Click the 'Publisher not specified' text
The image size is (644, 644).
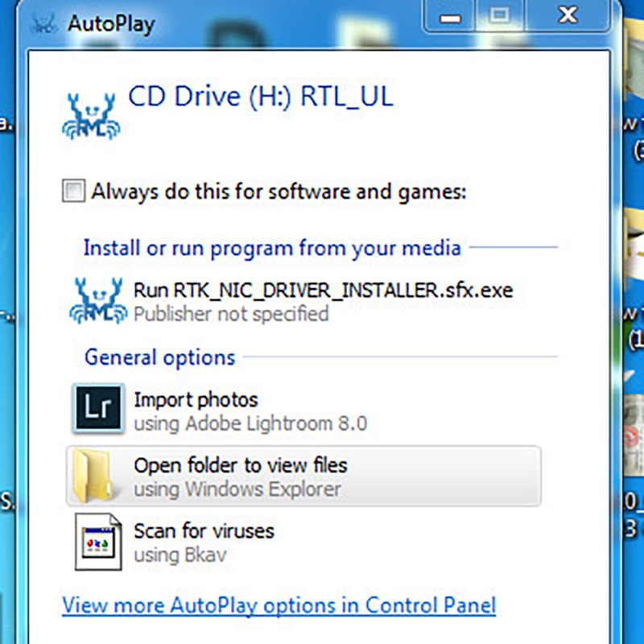coord(231,315)
